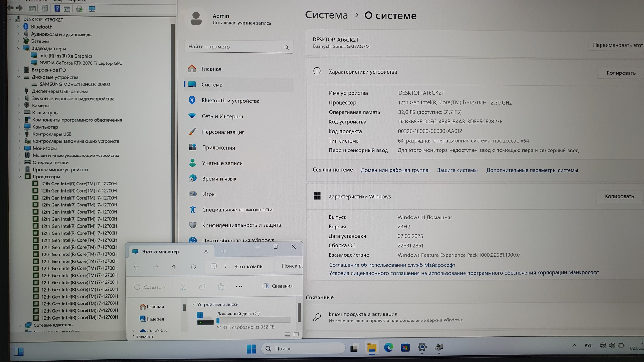Click Копировать for device characteristics
644x362 pixels.
620,73
